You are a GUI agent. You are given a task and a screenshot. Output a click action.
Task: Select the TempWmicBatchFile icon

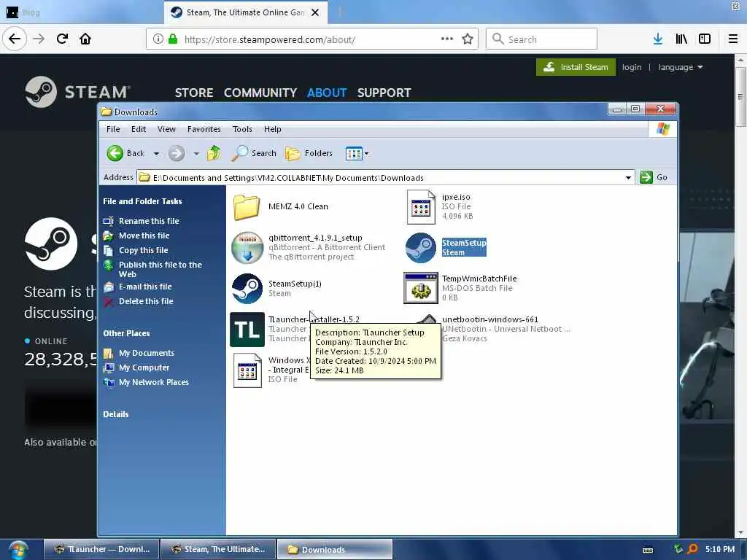click(421, 288)
